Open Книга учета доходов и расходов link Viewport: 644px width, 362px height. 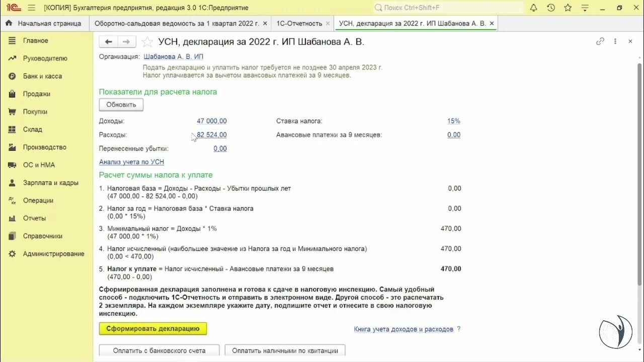(x=404, y=329)
